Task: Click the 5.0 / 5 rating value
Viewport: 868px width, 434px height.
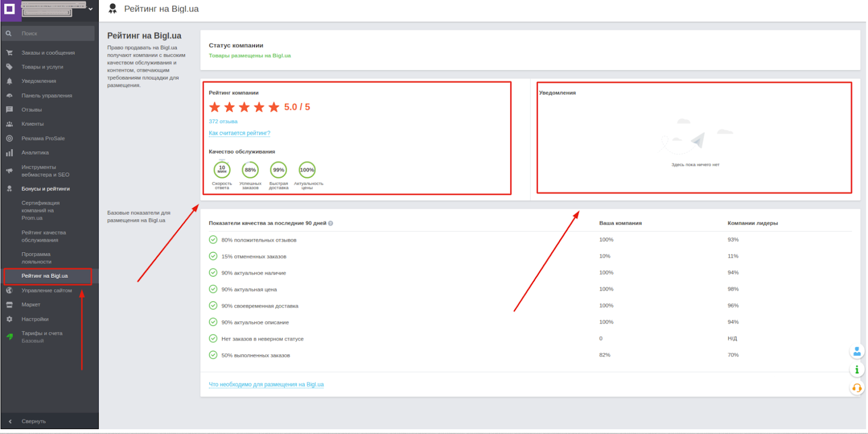Action: point(297,107)
